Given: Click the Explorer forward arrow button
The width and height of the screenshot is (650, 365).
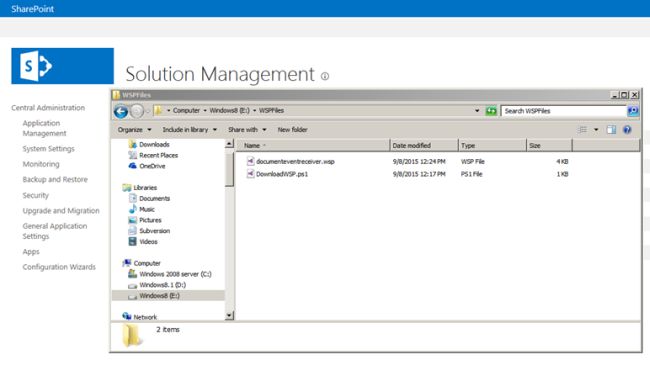Looking at the screenshot, I should point(137,111).
